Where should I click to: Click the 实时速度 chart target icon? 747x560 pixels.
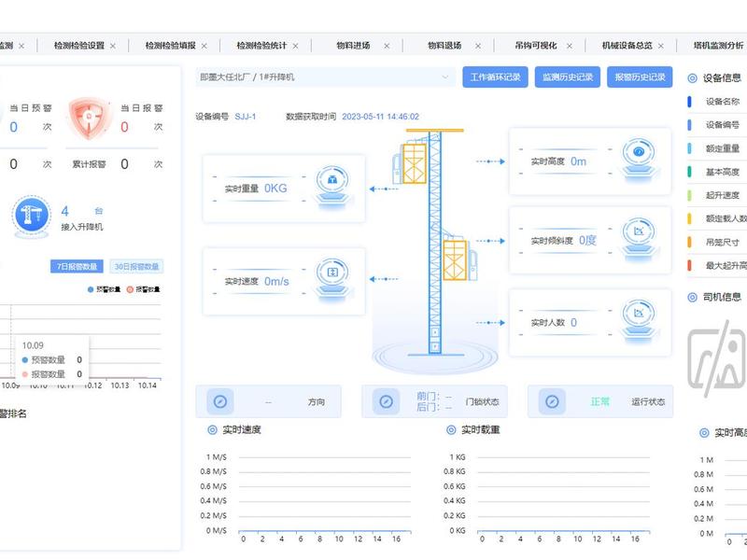click(x=213, y=430)
